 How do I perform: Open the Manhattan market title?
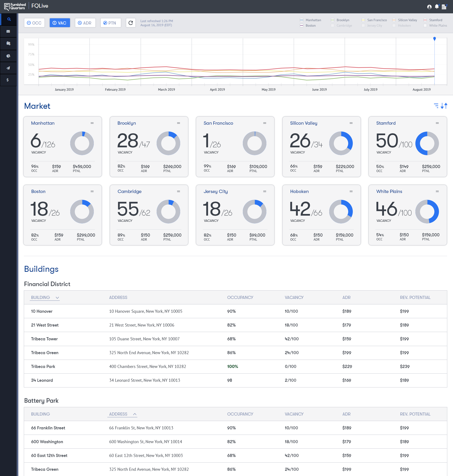[43, 123]
